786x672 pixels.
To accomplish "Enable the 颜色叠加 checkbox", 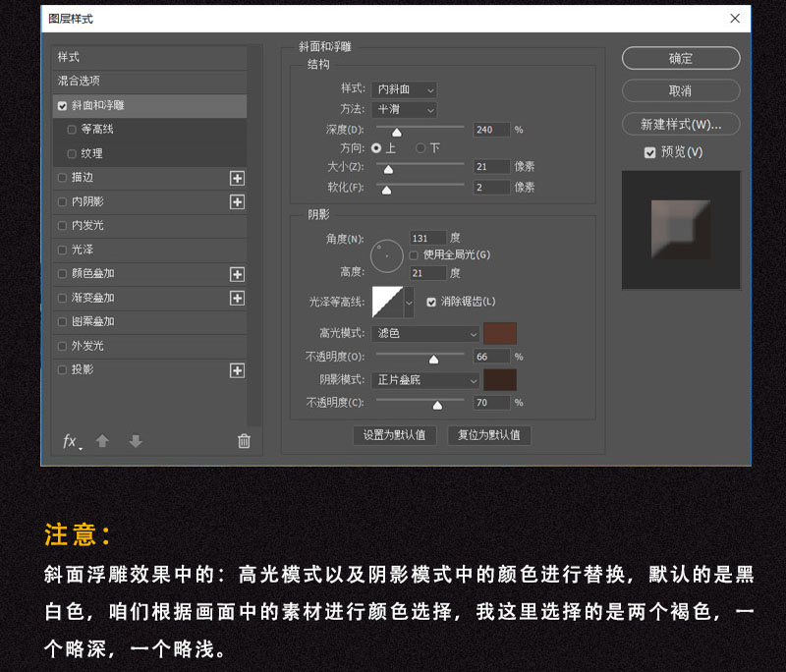I will pos(62,273).
